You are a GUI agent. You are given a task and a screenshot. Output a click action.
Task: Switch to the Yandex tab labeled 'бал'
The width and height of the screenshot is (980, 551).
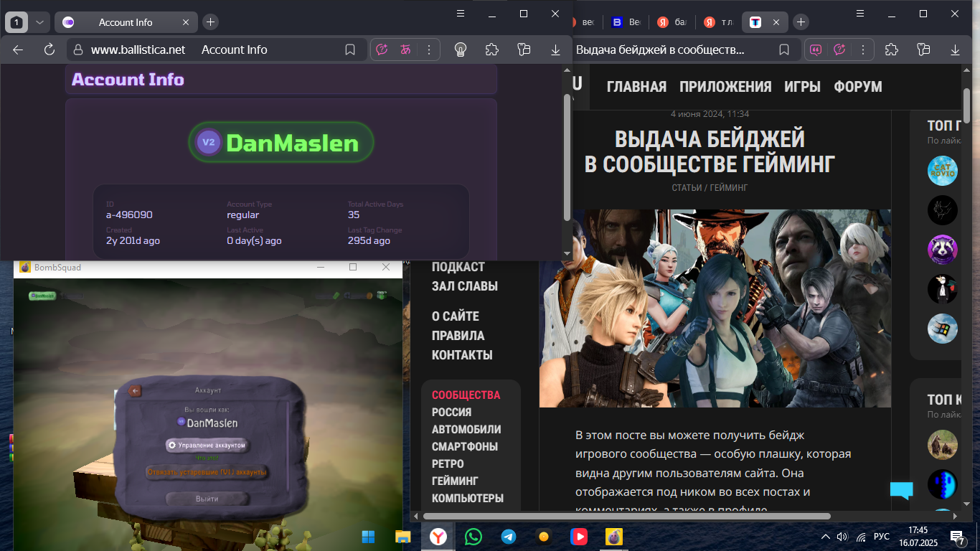(x=672, y=22)
